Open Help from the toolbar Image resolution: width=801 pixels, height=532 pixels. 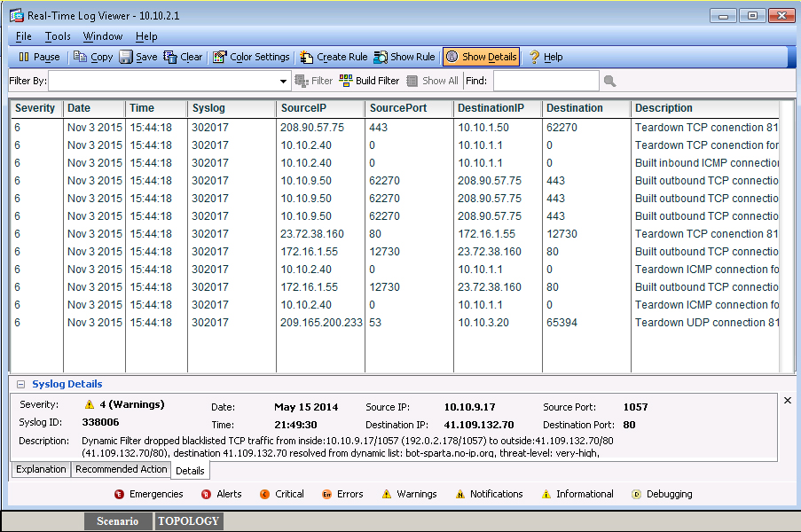(x=546, y=57)
